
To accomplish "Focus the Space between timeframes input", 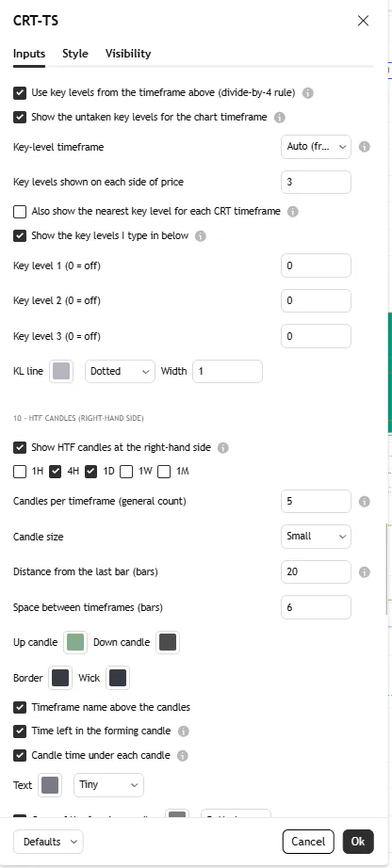I will [x=316, y=607].
